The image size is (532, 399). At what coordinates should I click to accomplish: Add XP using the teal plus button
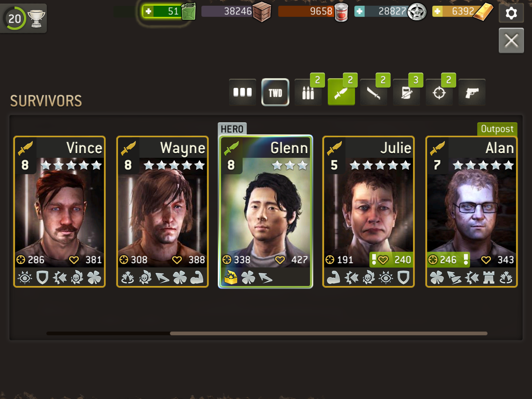[360, 11]
